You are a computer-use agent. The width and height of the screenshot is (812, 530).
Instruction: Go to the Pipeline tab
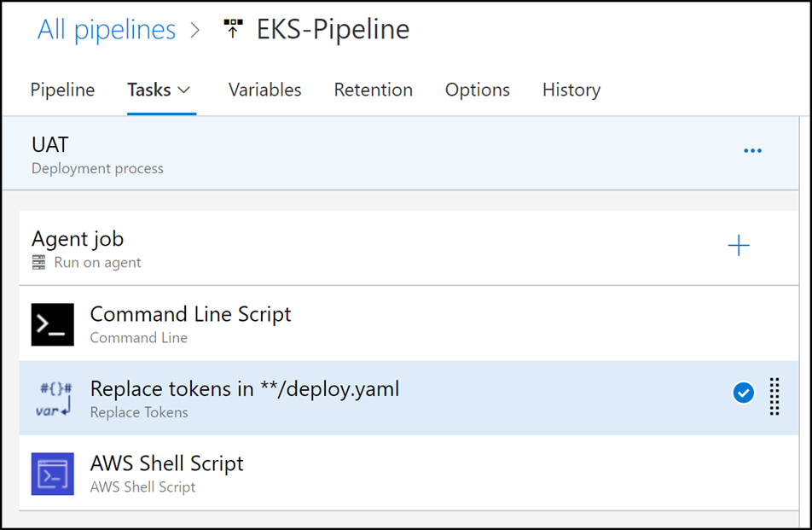click(62, 90)
